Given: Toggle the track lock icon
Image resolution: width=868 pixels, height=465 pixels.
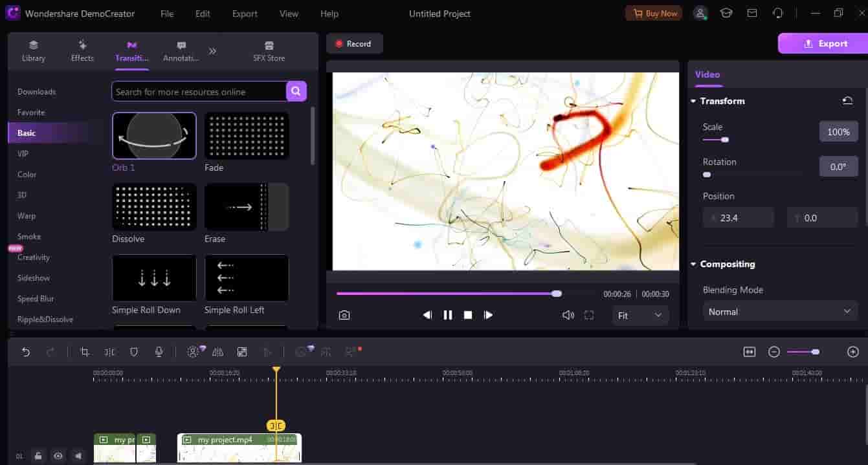Looking at the screenshot, I should tap(39, 456).
